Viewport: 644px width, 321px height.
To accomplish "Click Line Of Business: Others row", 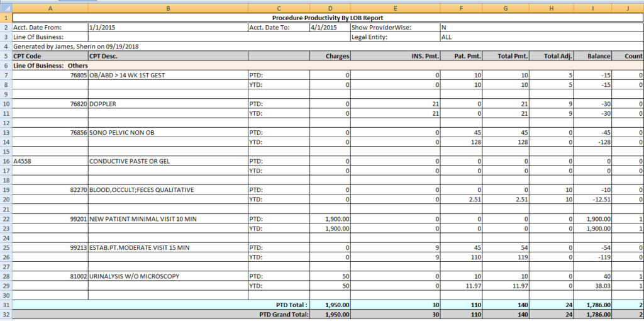I will (x=328, y=65).
